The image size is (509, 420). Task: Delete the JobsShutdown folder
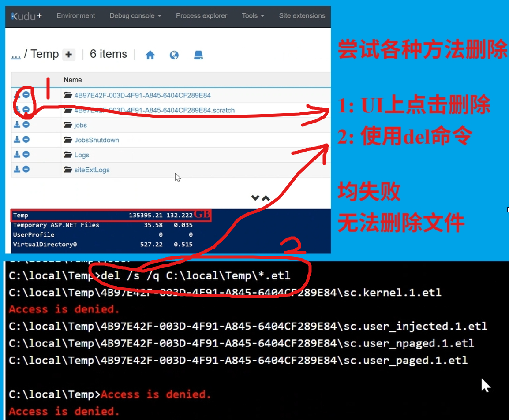pyautogui.click(x=26, y=140)
